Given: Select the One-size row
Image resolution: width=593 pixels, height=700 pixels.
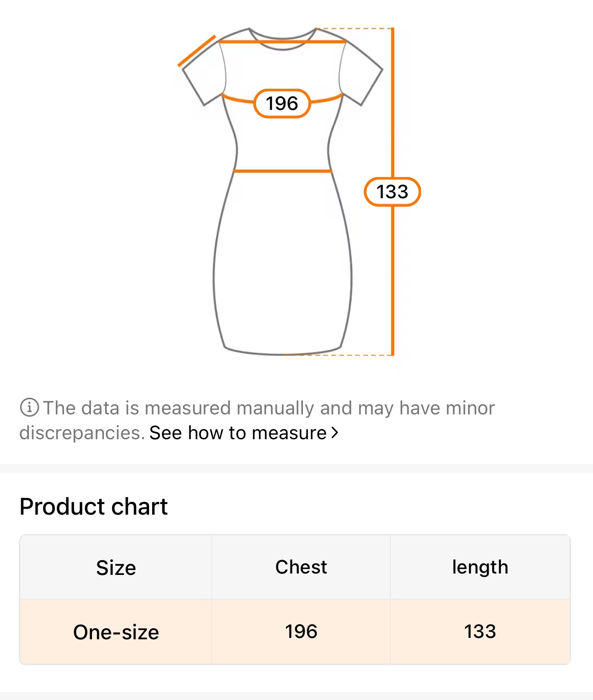Looking at the screenshot, I should 116,632.
